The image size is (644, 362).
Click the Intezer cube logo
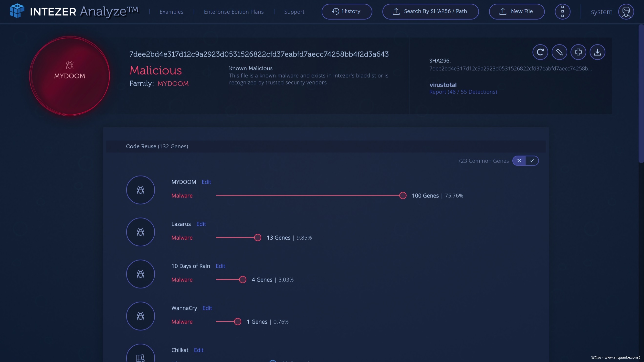point(17,11)
